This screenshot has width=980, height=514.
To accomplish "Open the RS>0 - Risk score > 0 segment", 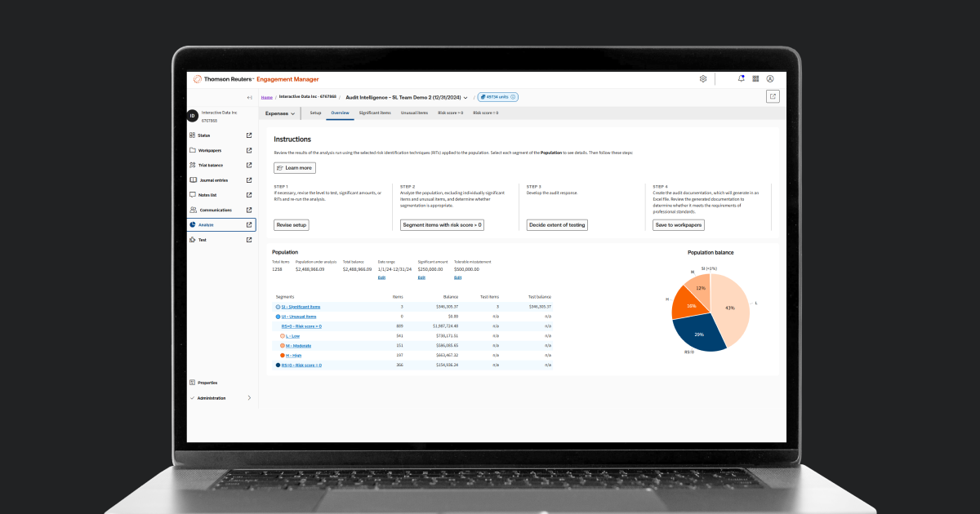I will pos(301,326).
